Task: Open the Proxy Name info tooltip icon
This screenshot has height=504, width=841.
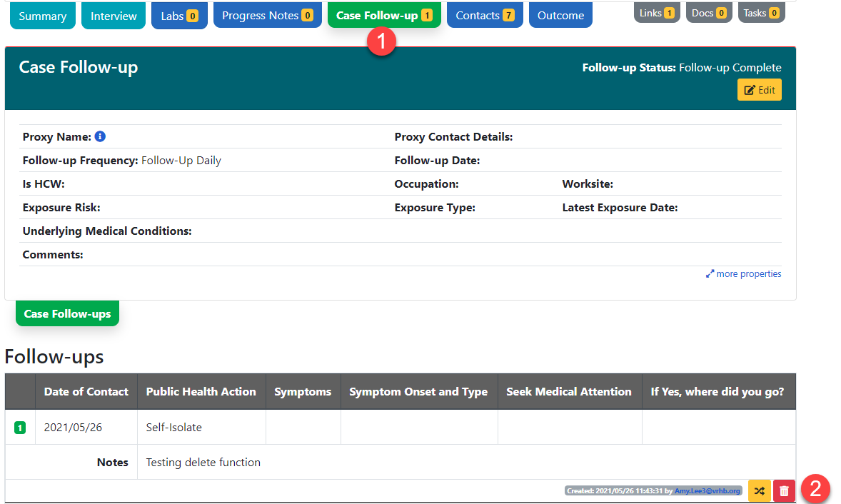Action: [x=100, y=136]
